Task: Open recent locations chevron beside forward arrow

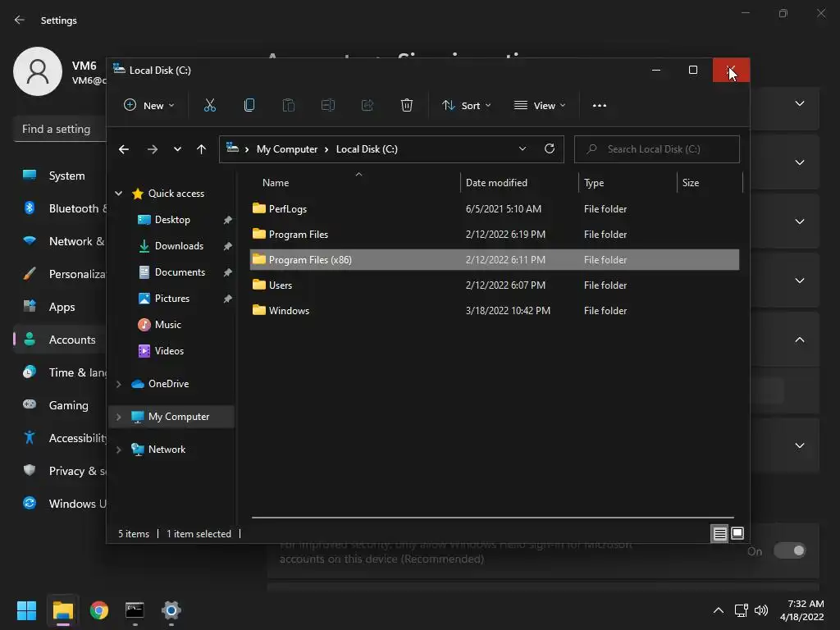Action: pyautogui.click(x=177, y=149)
